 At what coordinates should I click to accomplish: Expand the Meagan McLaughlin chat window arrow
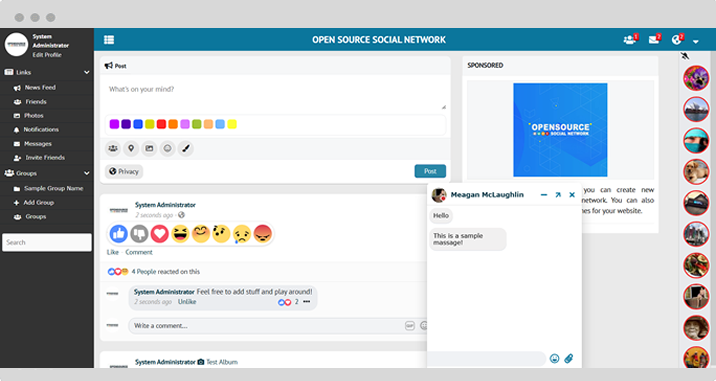pyautogui.click(x=558, y=195)
